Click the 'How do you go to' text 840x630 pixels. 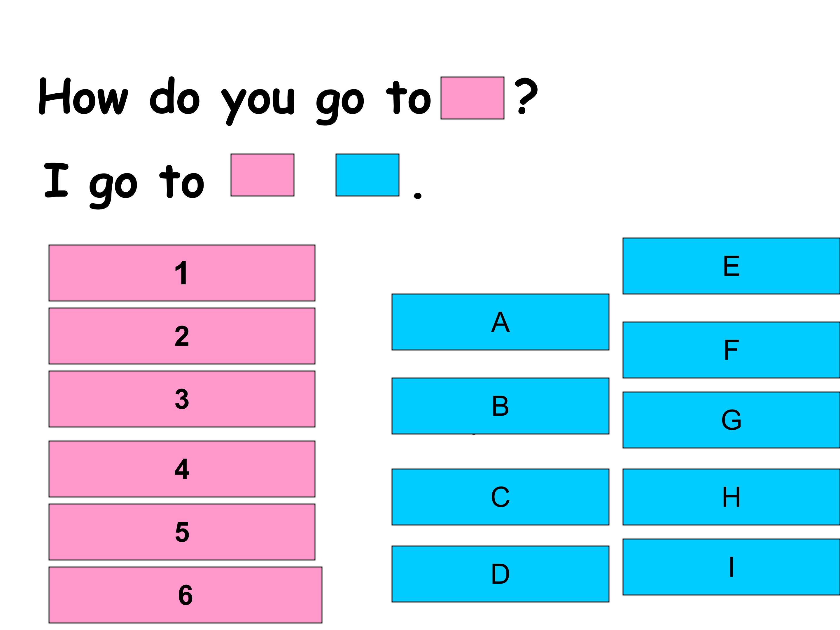tap(235, 101)
